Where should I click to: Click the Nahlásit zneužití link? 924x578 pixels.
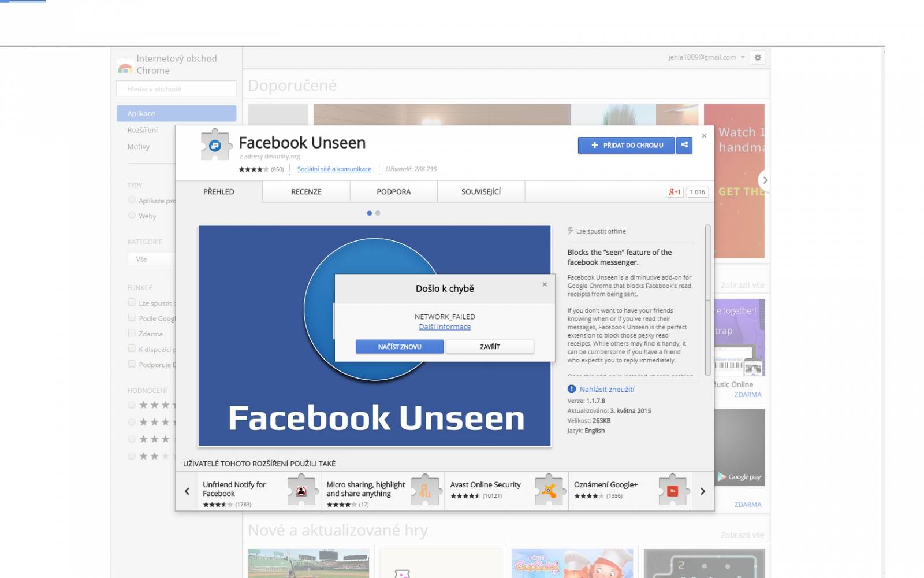607,389
